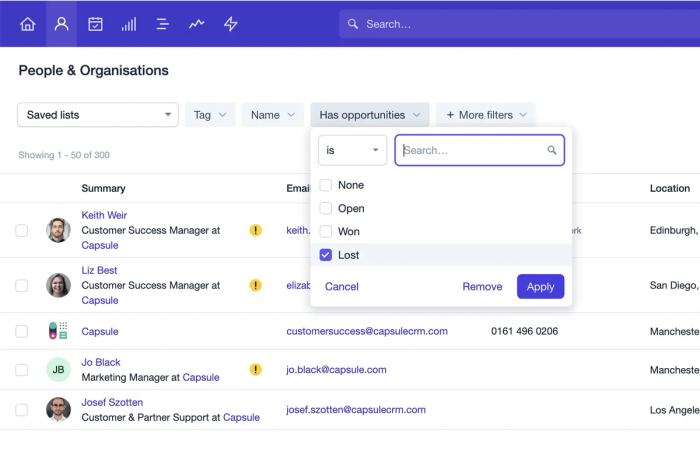Open the Workflow automation lightning icon
Viewport: 700px width, 452px height.
coord(230,24)
